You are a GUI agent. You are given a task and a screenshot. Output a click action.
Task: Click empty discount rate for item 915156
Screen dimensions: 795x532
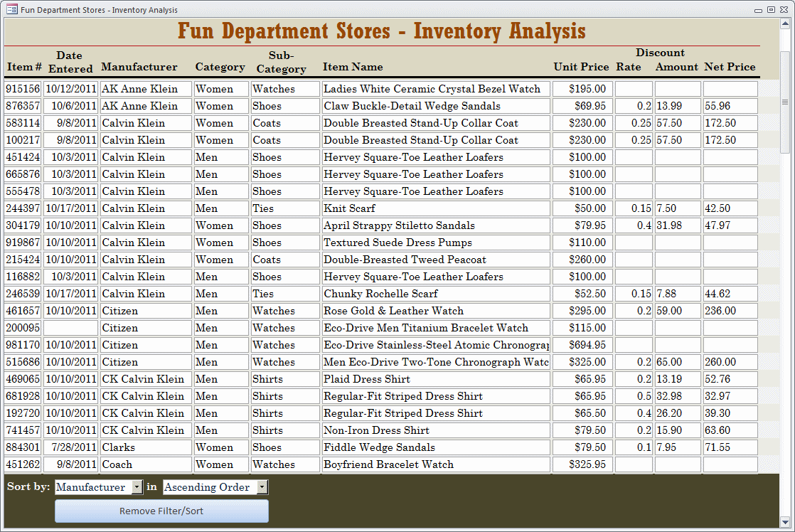[x=634, y=89]
